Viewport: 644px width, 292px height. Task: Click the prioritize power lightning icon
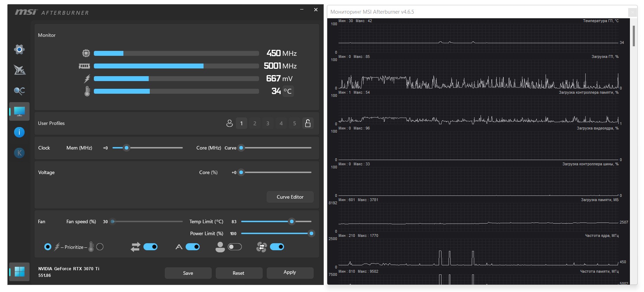click(57, 247)
